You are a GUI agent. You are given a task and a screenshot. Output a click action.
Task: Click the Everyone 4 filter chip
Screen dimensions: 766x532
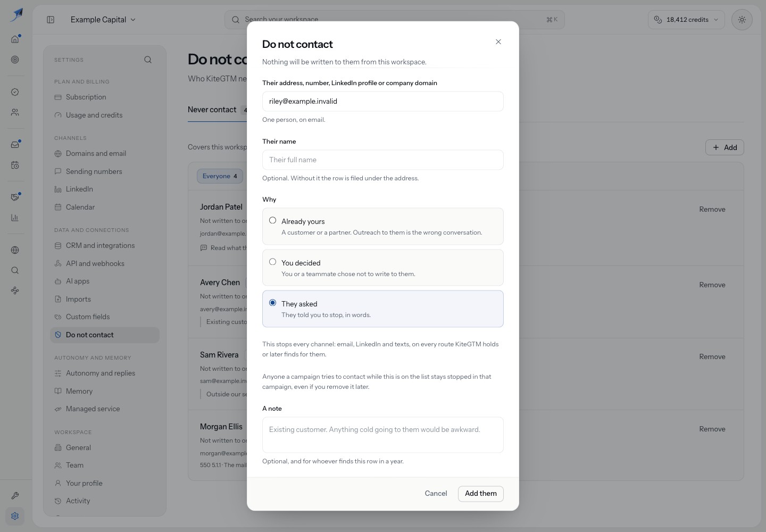click(x=220, y=176)
